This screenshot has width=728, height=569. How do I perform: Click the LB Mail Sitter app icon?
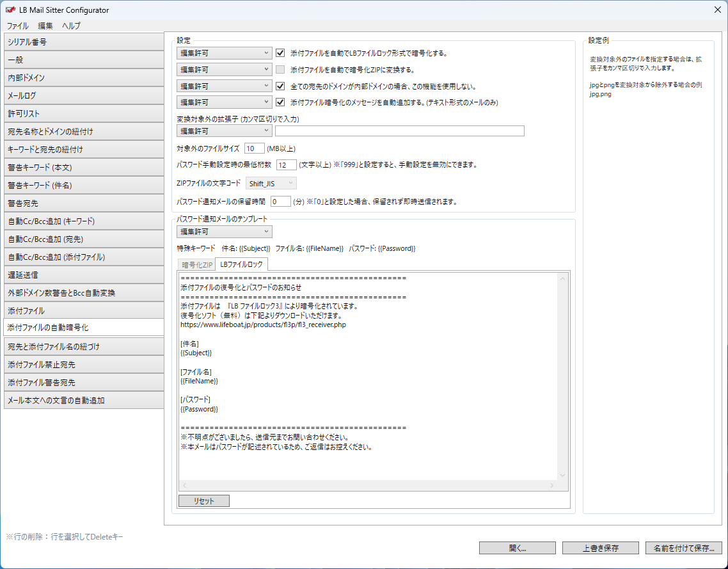pyautogui.click(x=10, y=10)
